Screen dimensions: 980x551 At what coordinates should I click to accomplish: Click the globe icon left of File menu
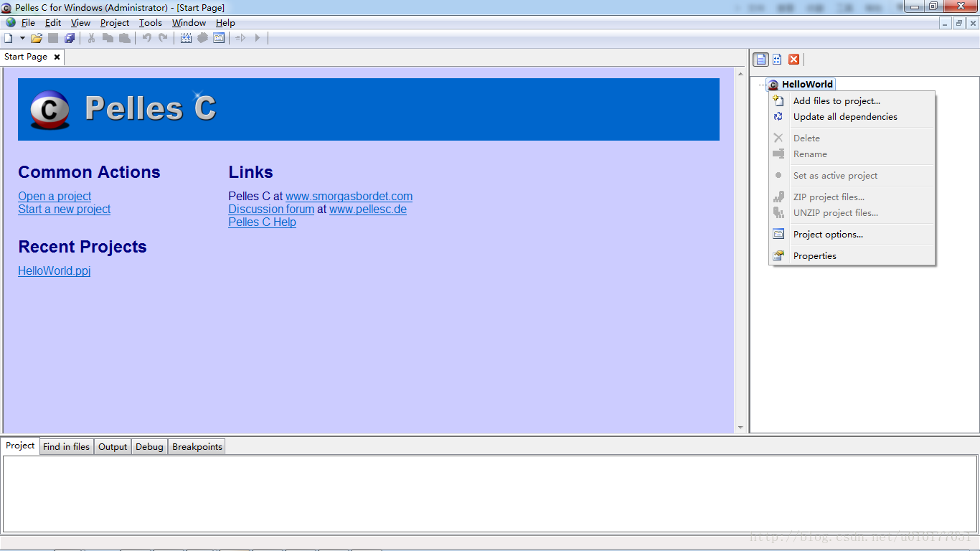tap(11, 23)
